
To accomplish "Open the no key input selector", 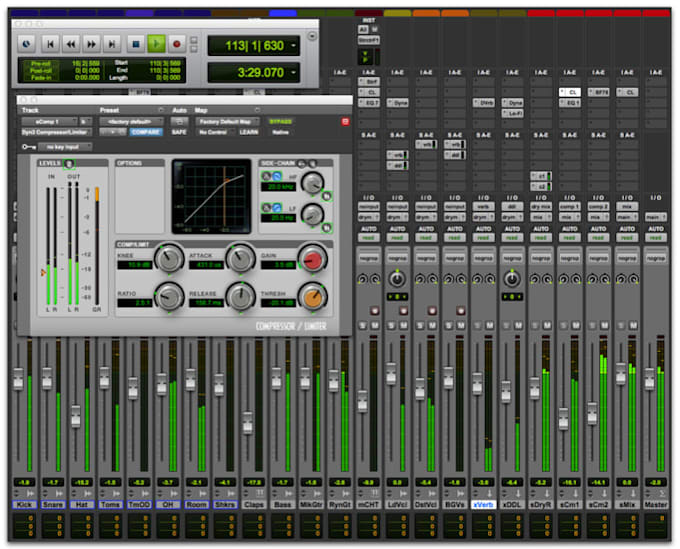I will [65, 147].
